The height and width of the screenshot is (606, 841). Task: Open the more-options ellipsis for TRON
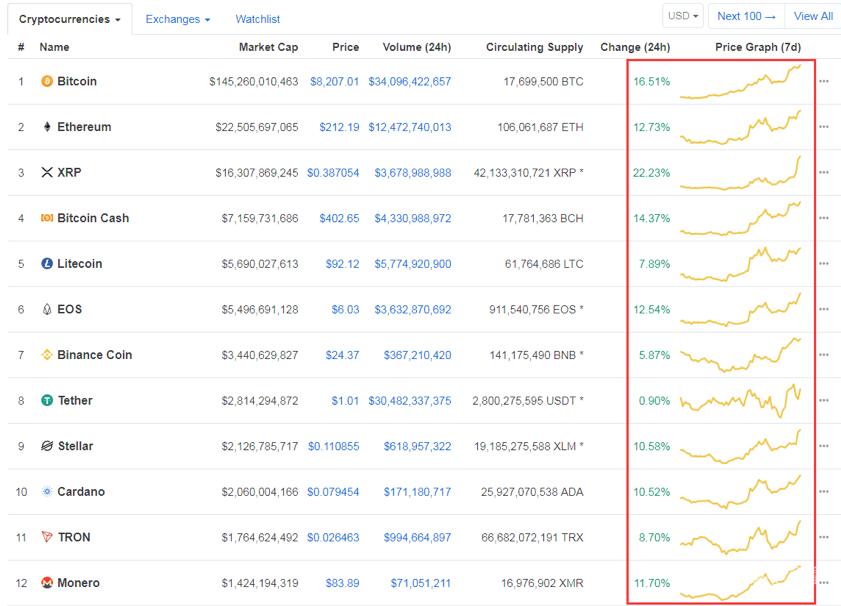point(824,537)
